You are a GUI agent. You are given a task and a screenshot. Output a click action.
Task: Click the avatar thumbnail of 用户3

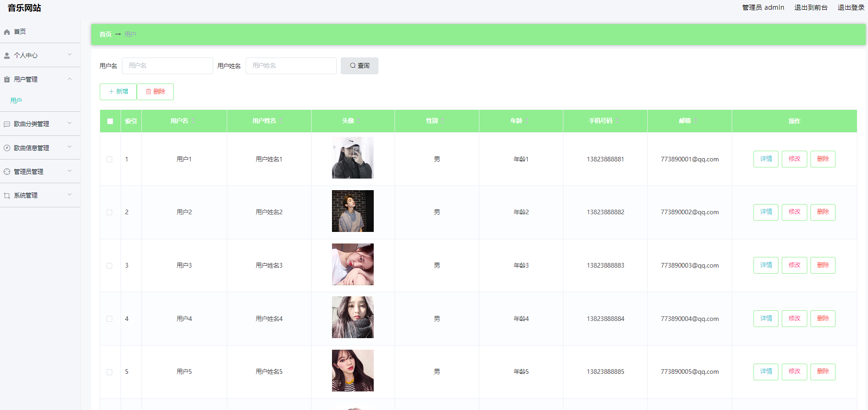click(353, 264)
